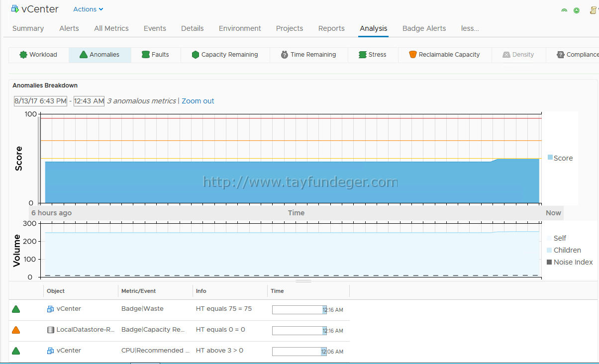The width and height of the screenshot is (599, 364).
Task: Click the green signal icon top right
Action: point(564,10)
